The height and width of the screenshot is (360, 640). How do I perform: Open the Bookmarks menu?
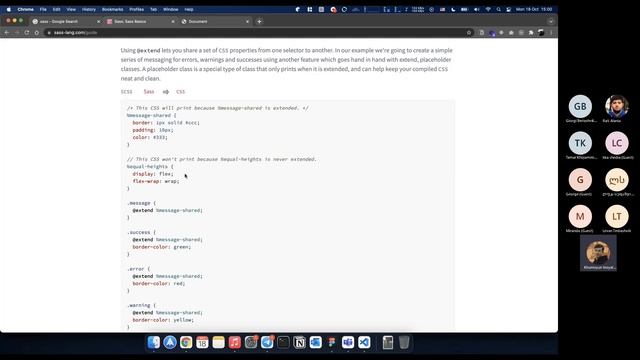pyautogui.click(x=112, y=9)
